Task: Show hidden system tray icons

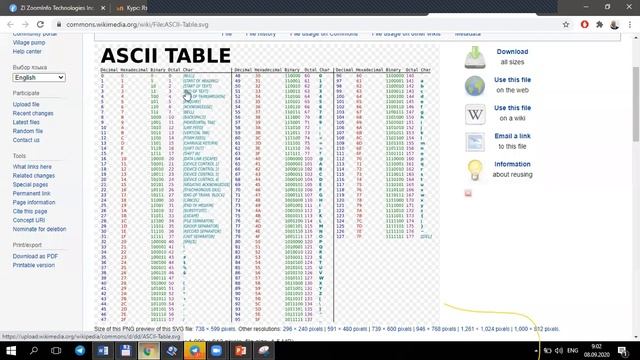Action: tap(536, 351)
